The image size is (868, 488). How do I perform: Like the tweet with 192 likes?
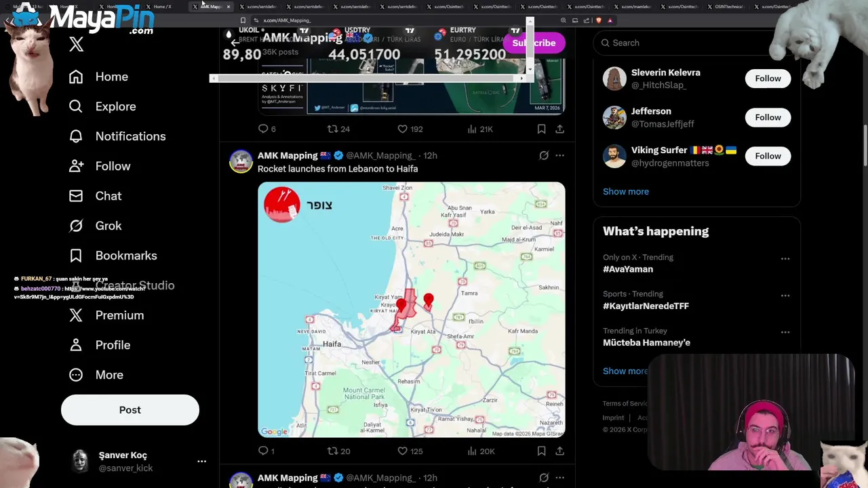point(410,129)
